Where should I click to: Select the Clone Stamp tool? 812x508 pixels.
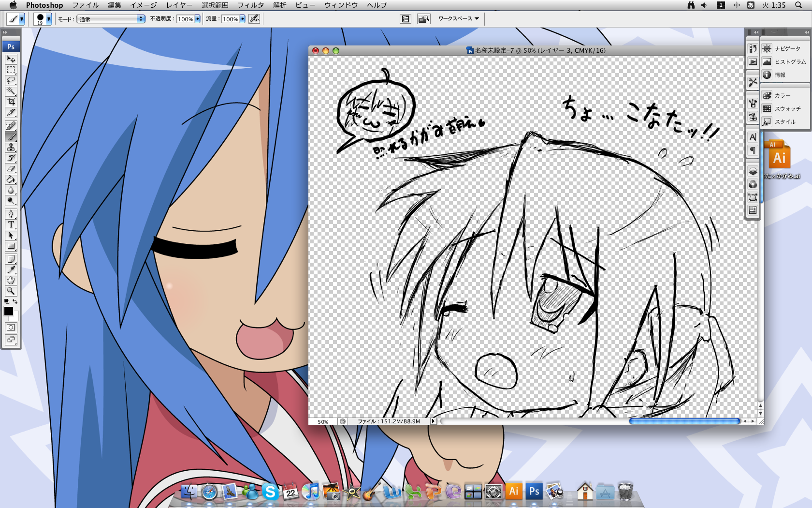tap(11, 148)
